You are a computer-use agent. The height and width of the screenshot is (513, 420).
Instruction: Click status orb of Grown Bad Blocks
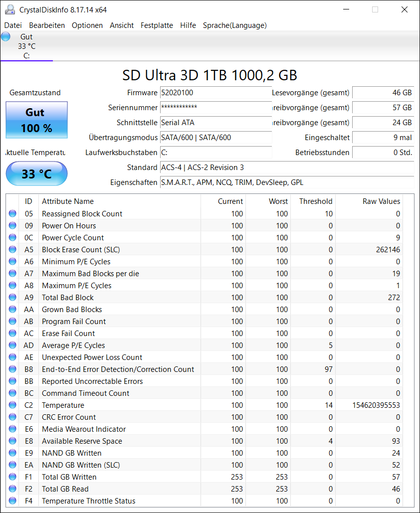point(12,309)
